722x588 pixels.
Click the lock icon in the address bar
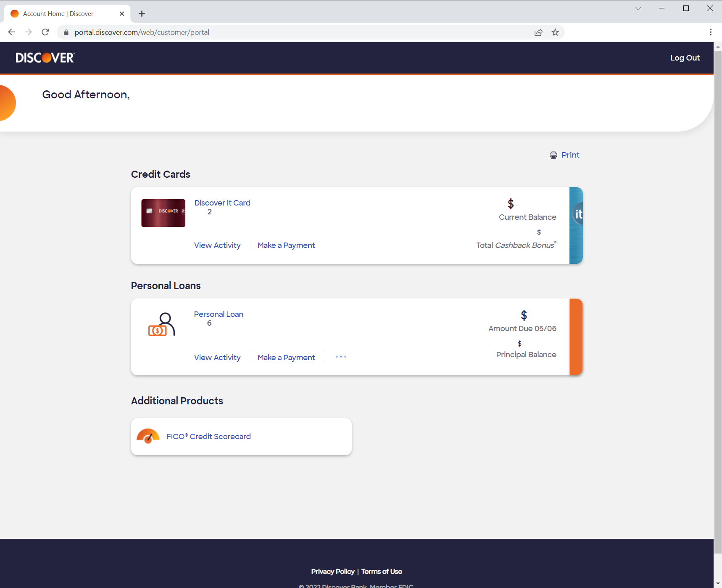click(66, 32)
